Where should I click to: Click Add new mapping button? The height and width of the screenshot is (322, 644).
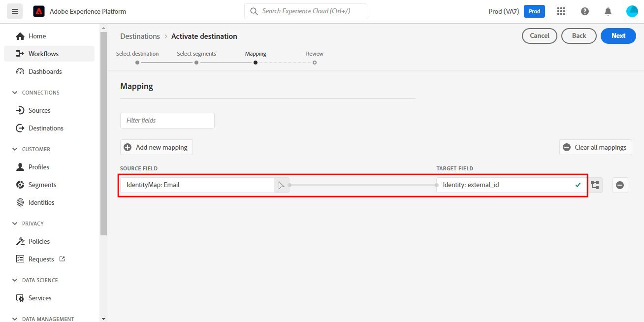click(157, 147)
